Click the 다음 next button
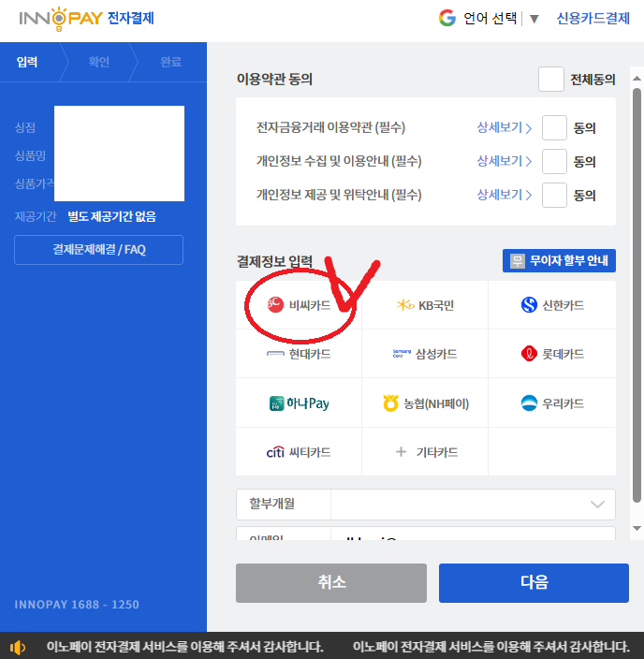The height and width of the screenshot is (659, 644). 534,583
